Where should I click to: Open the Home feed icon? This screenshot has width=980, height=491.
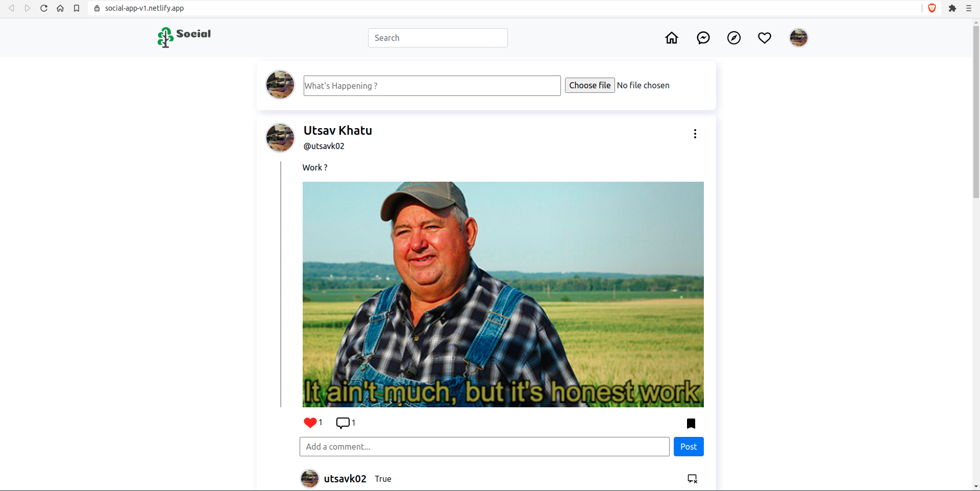click(x=672, y=38)
